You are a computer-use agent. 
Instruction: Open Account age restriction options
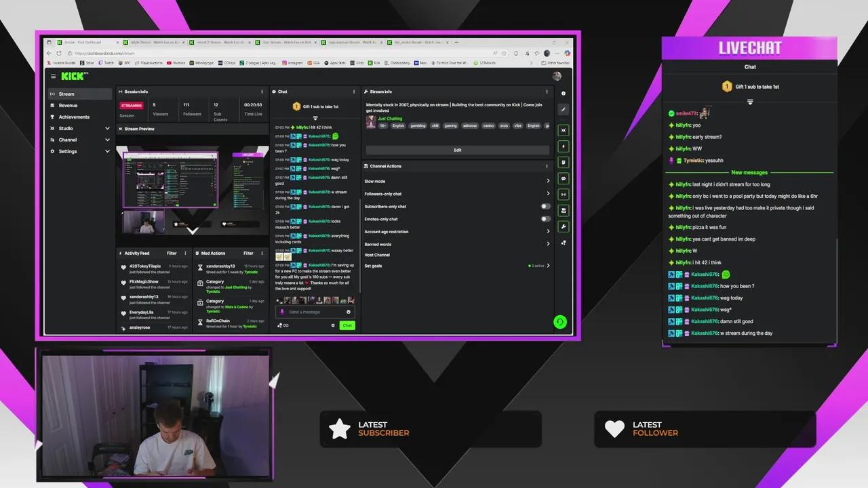(457, 232)
